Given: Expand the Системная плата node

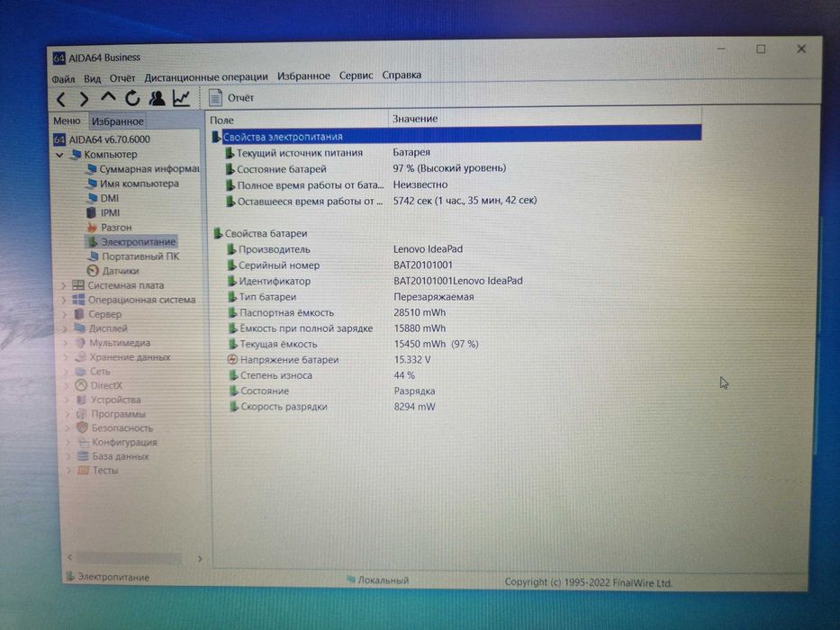Looking at the screenshot, I should [x=63, y=285].
